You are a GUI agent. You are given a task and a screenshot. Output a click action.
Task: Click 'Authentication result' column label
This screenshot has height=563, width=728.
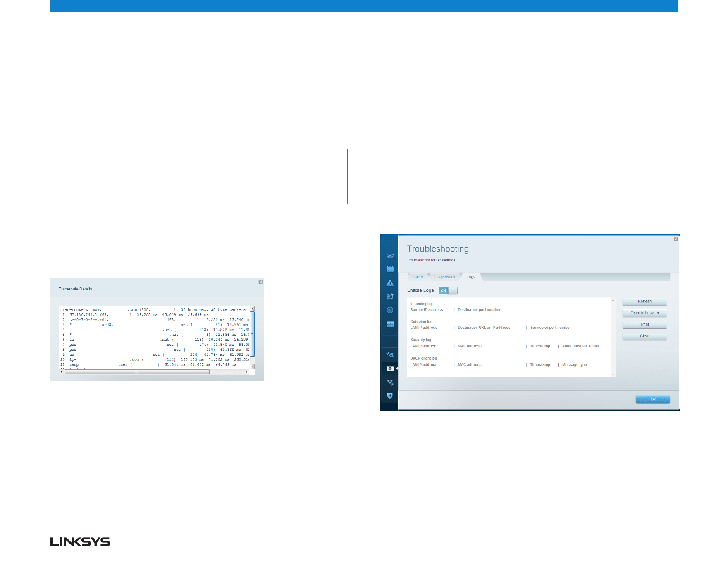click(x=580, y=346)
